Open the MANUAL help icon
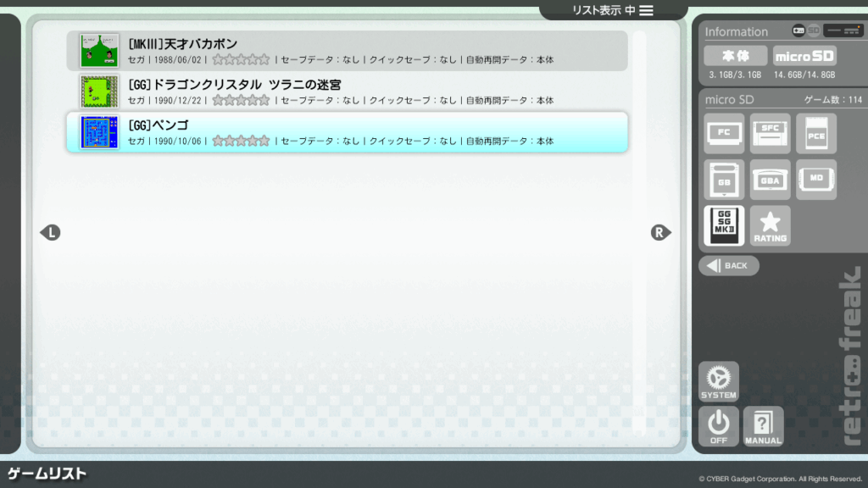868x488 pixels. click(x=763, y=426)
